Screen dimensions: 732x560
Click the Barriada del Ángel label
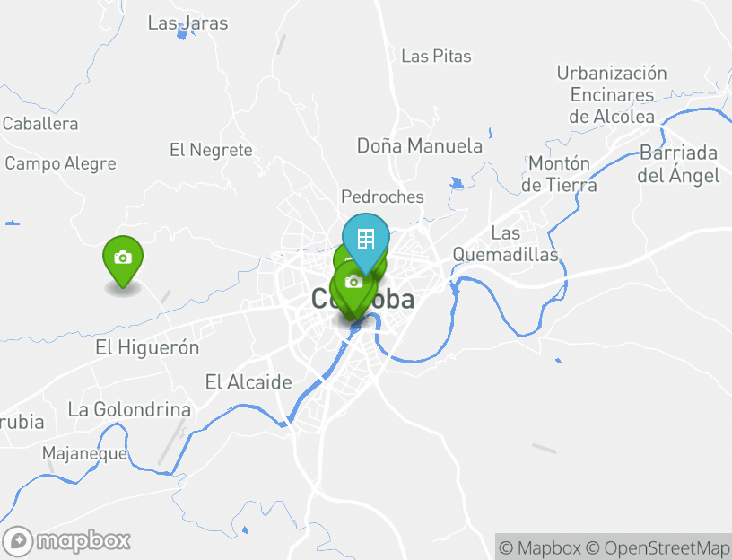678,164
